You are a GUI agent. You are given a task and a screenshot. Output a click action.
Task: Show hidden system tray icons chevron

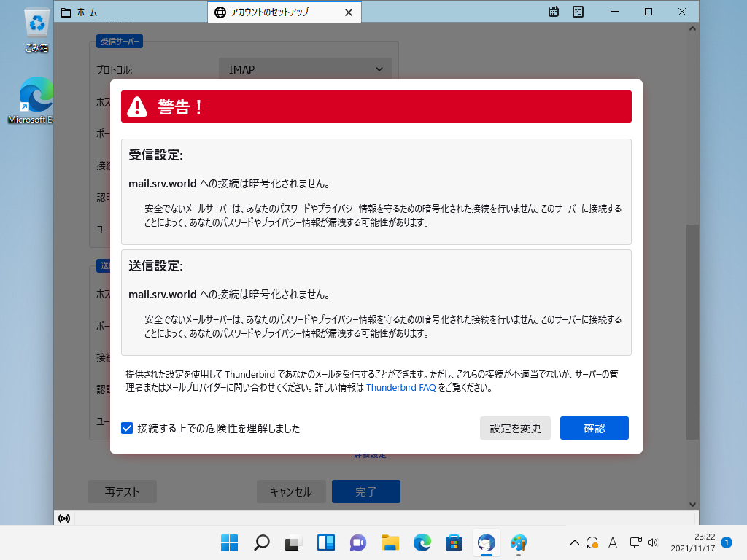tap(575, 542)
